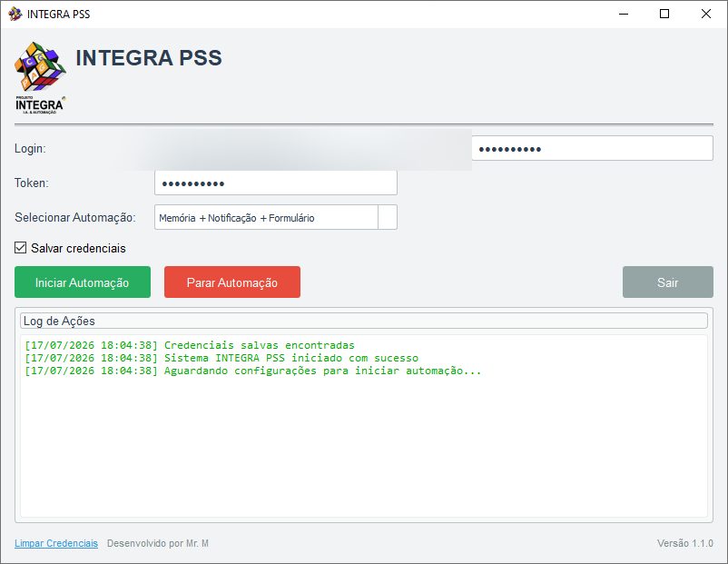Focus the masked password field beside Login
Image resolution: width=728 pixels, height=564 pixels.
(593, 149)
